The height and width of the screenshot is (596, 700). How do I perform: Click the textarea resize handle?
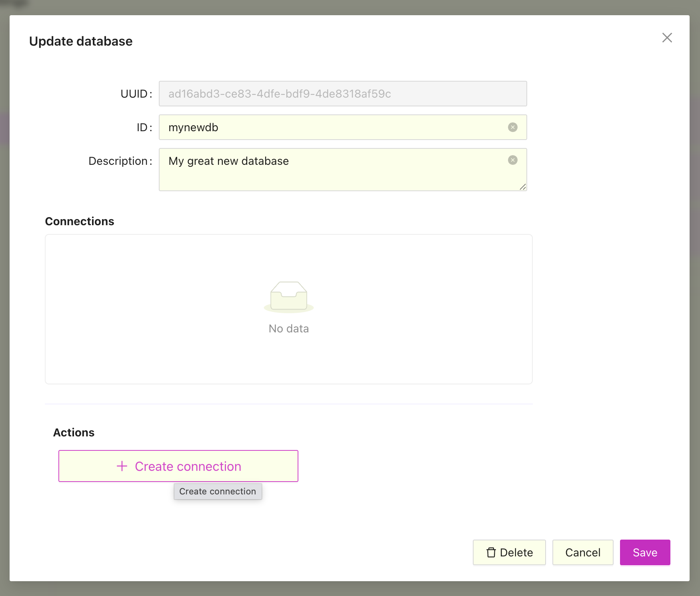(x=523, y=186)
